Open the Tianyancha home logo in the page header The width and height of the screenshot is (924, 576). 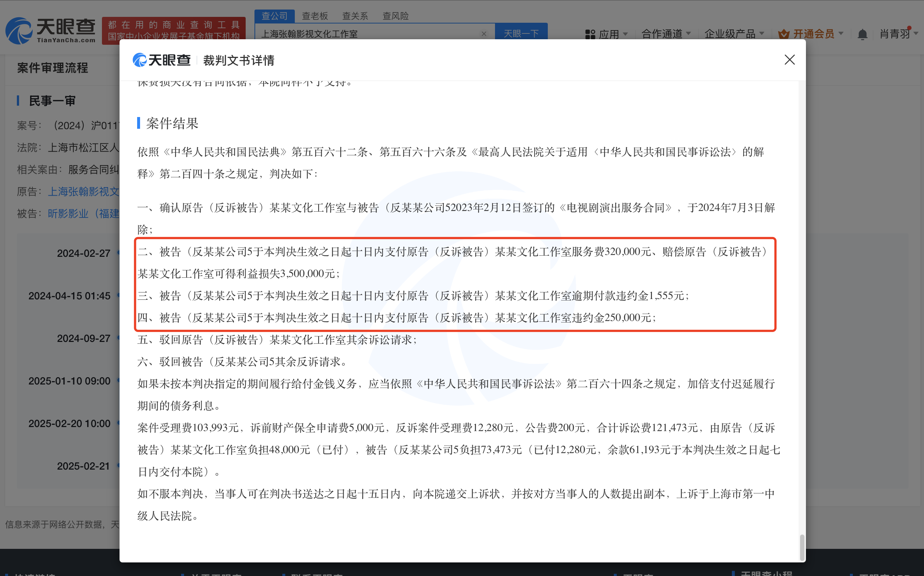pos(50,30)
